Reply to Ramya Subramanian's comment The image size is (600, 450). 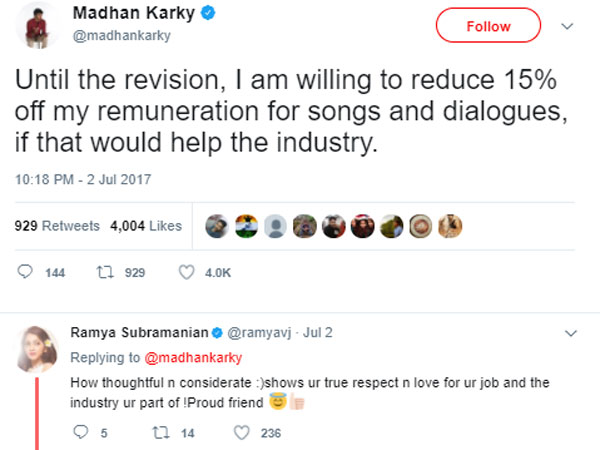tap(82, 433)
